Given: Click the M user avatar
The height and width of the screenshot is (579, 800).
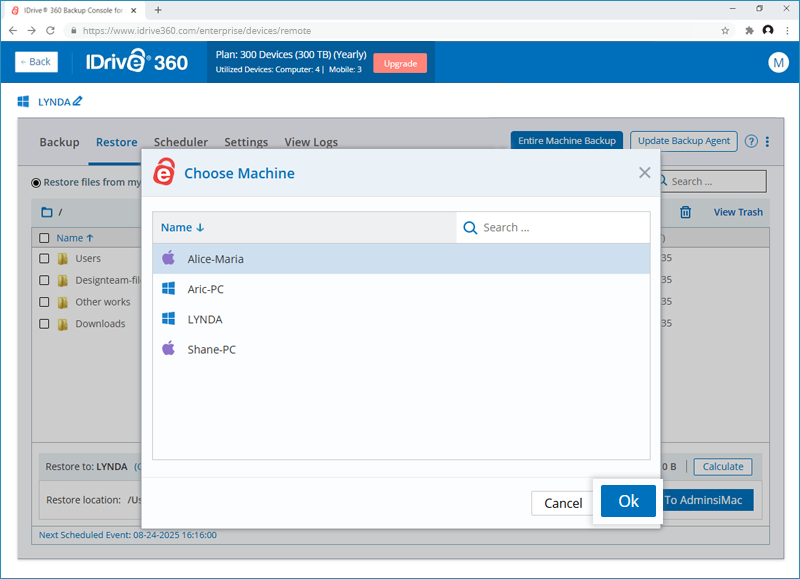Looking at the screenshot, I should pos(778,62).
